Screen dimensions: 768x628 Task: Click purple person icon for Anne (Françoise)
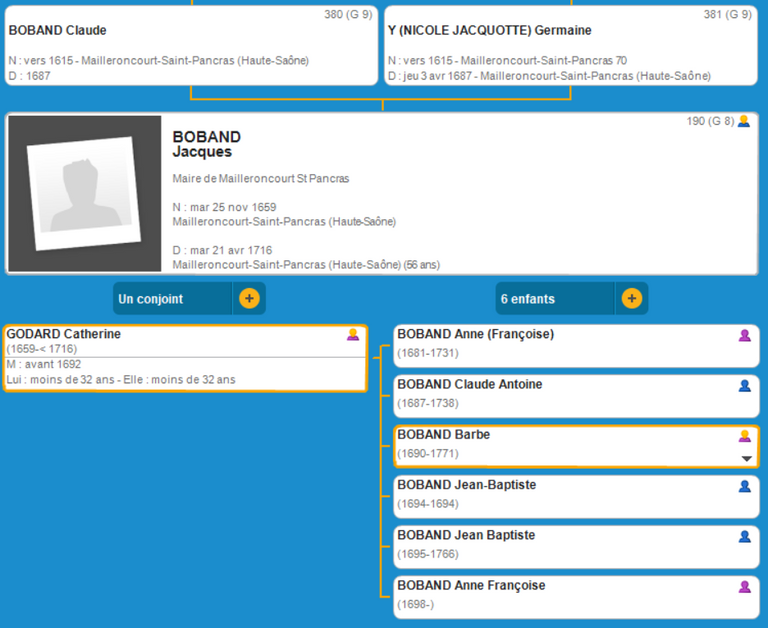point(744,335)
